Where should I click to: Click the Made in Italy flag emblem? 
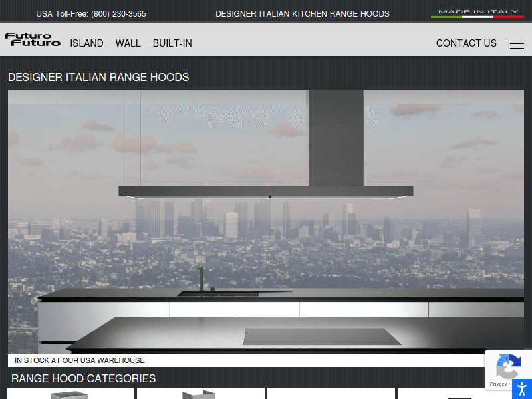(x=477, y=13)
